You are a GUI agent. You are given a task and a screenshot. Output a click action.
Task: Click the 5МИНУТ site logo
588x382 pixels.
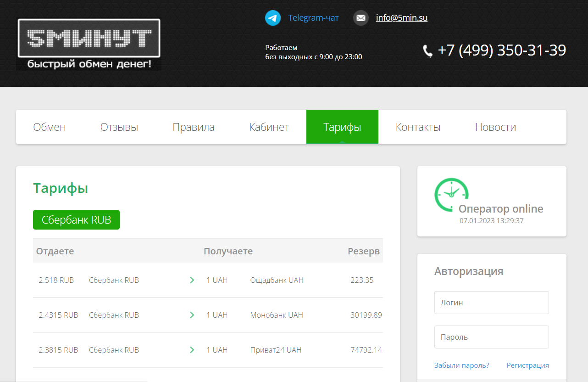coord(89,45)
